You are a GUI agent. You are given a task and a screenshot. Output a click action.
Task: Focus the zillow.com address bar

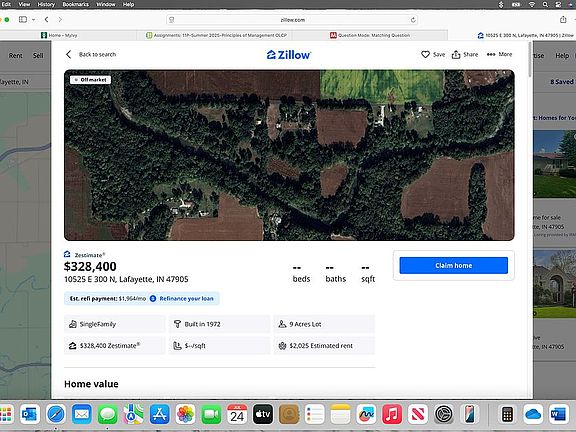pyautogui.click(x=292, y=20)
